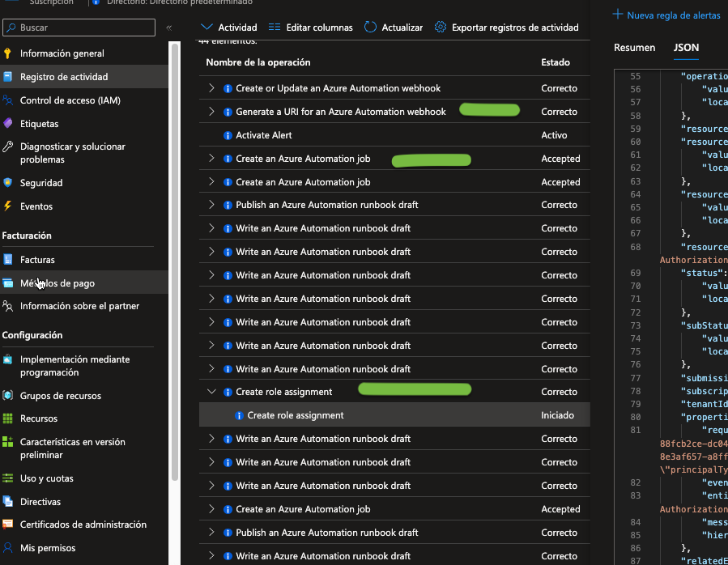Select the JSON tab

(x=686, y=48)
